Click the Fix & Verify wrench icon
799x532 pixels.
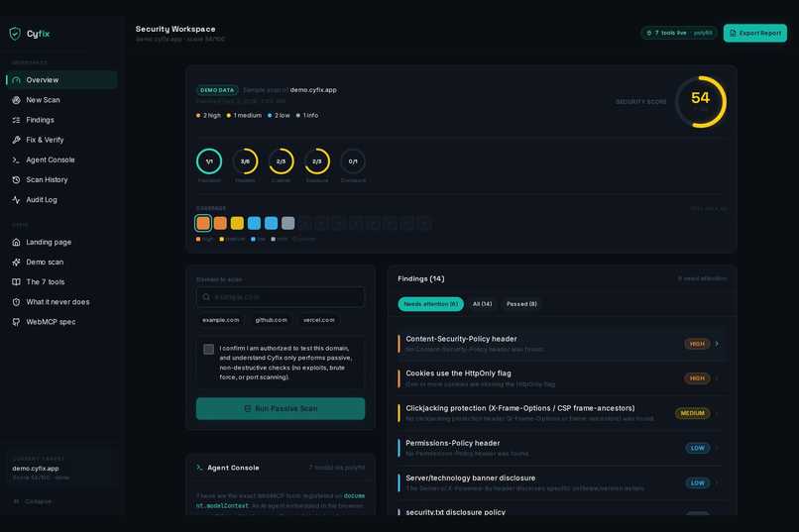16,140
